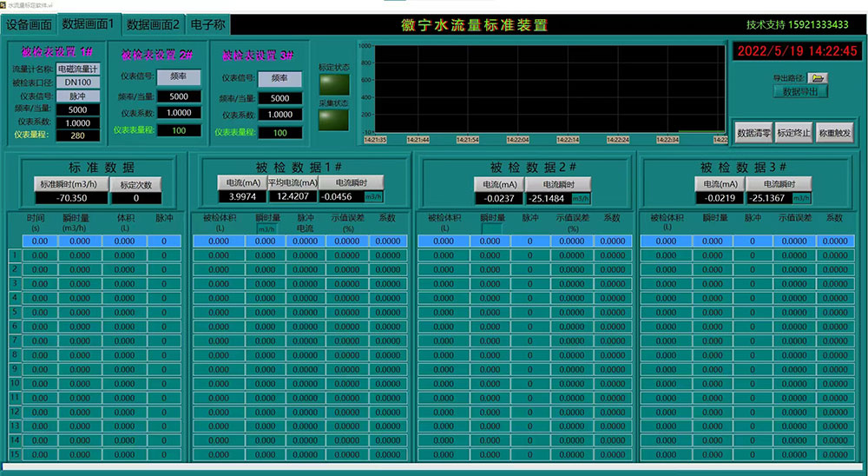
Task: Click the 数据导出 button
Action: point(800,92)
